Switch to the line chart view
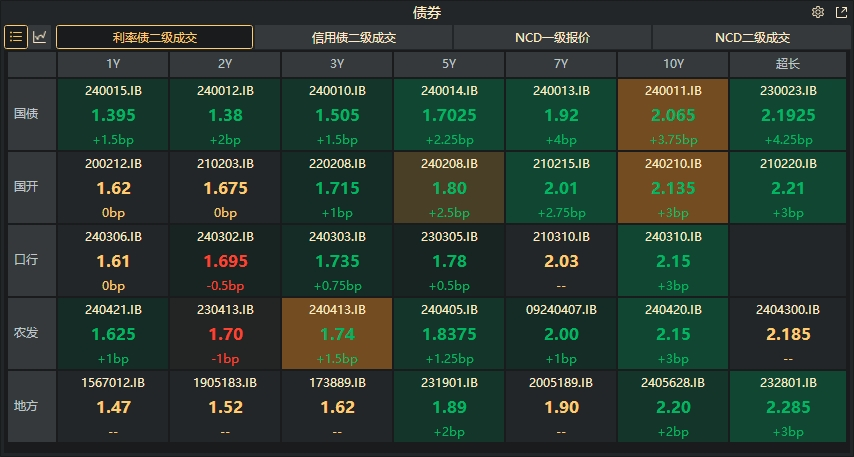 point(40,37)
